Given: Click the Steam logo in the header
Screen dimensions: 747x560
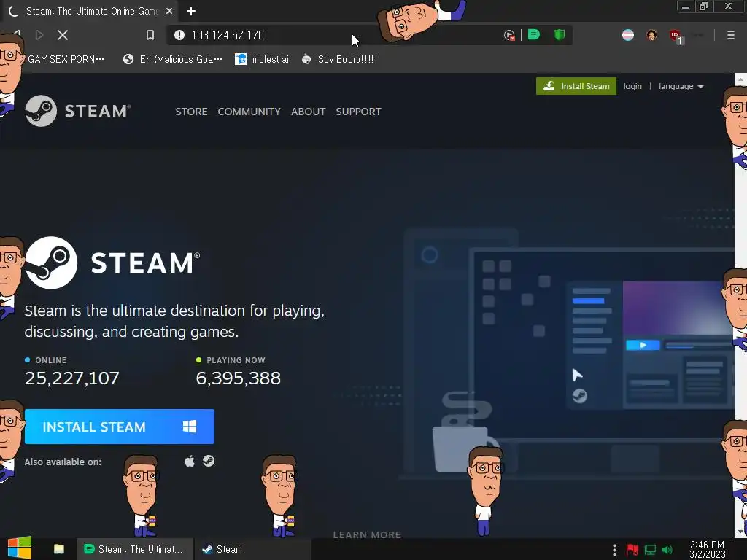Looking at the screenshot, I should click(77, 111).
